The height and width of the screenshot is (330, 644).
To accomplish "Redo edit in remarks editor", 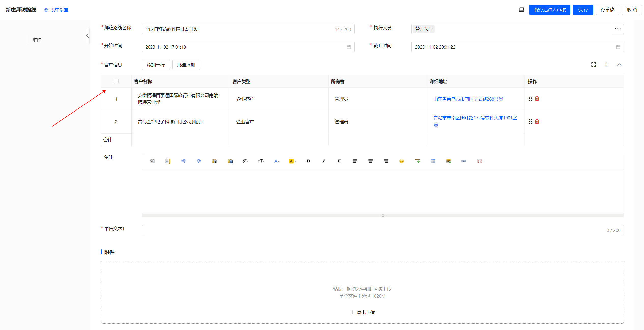I will [x=199, y=161].
